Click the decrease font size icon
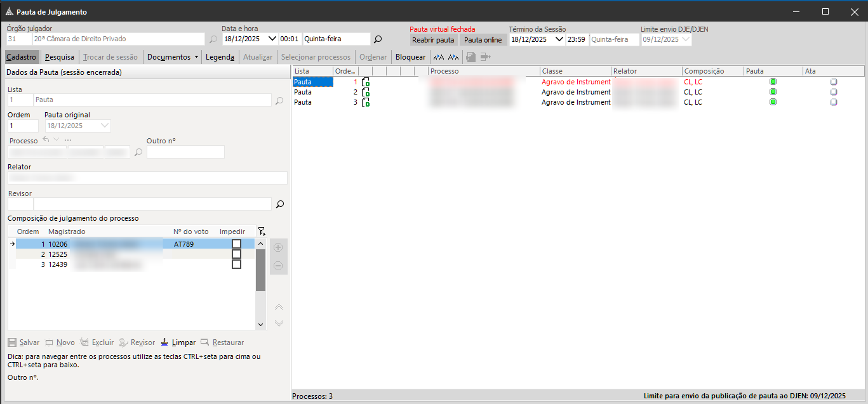Viewport: 868px width, 404px height. [453, 57]
